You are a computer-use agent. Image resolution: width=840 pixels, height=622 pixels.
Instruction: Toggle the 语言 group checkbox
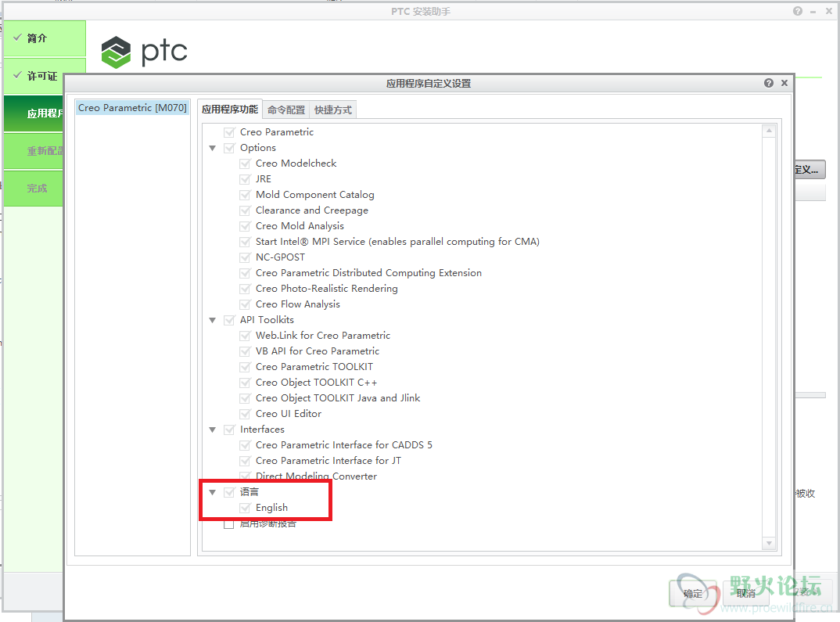pyautogui.click(x=229, y=492)
